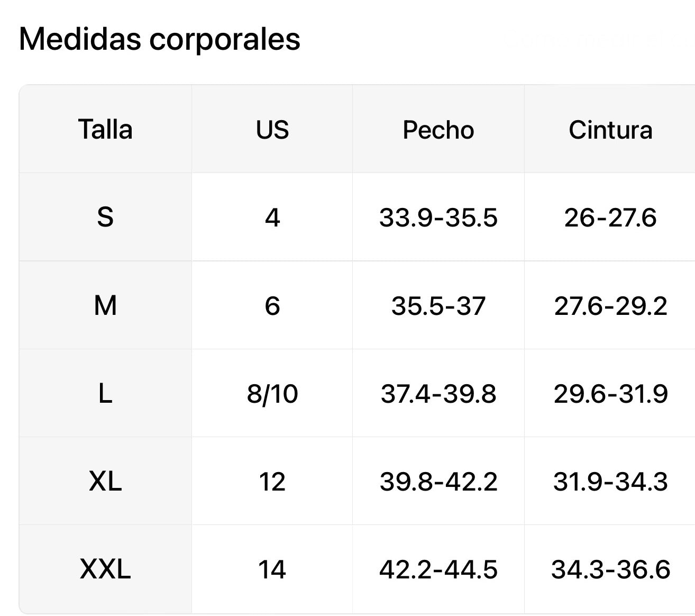This screenshot has width=695, height=616.
Task: Select the S size row label
Action: (105, 217)
